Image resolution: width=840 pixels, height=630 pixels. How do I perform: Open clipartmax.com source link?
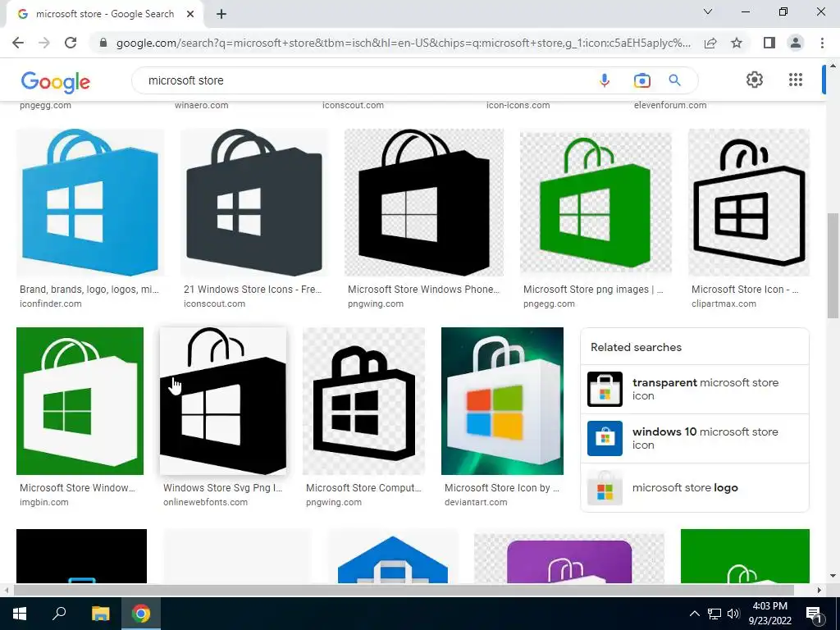724,304
